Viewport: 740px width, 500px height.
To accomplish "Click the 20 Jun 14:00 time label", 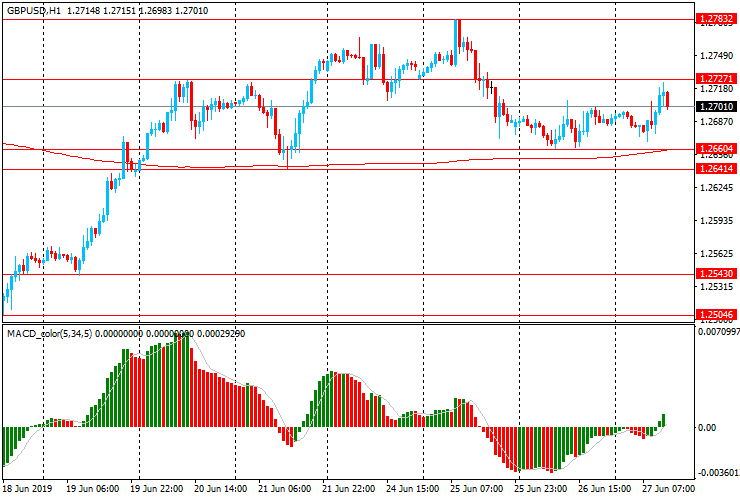I will pyautogui.click(x=220, y=488).
